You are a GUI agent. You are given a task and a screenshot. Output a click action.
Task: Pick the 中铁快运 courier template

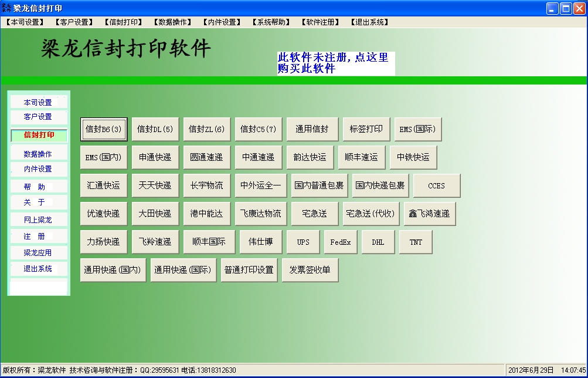413,157
